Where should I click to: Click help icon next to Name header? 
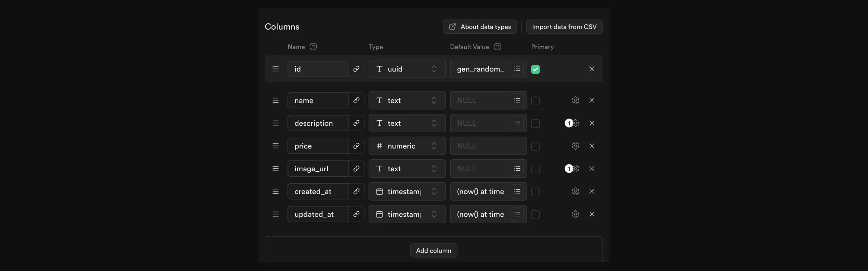tap(314, 47)
